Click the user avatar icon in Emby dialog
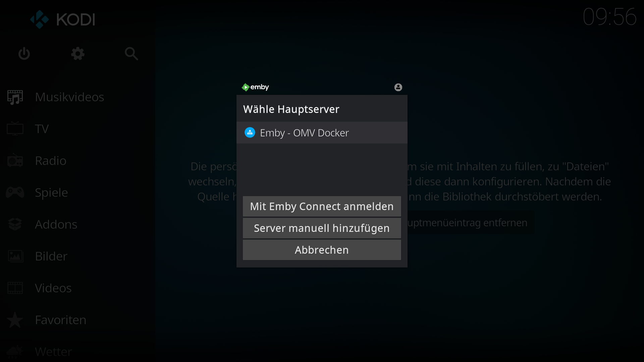 click(398, 87)
